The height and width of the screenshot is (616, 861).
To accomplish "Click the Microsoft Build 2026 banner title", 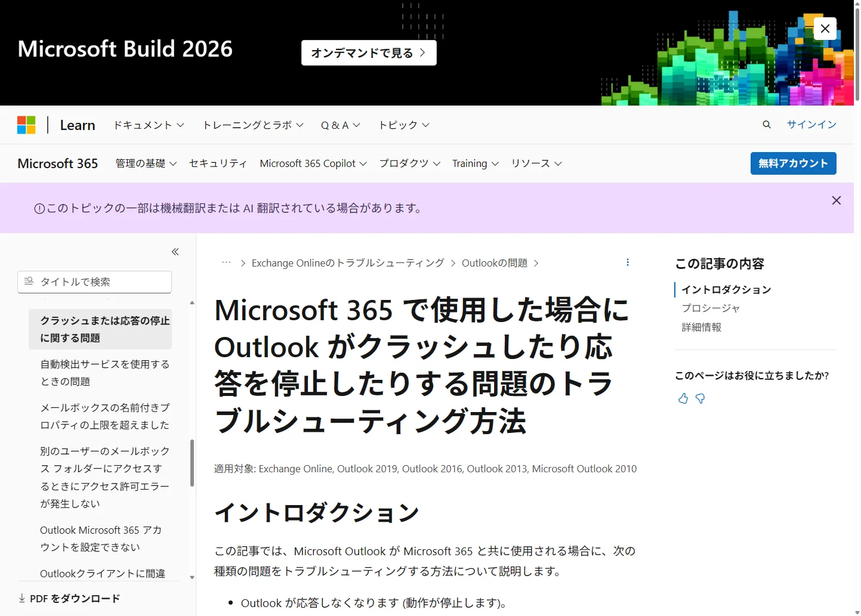I will click(x=125, y=49).
